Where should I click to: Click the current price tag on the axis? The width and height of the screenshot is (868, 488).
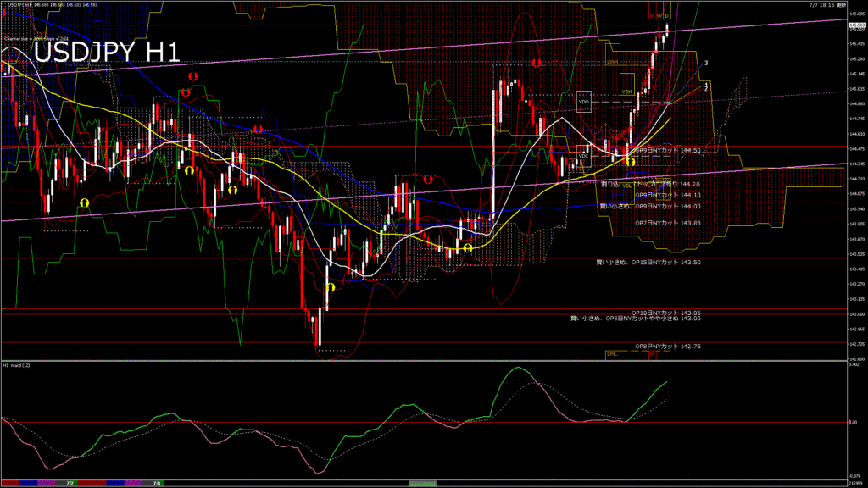[x=857, y=25]
